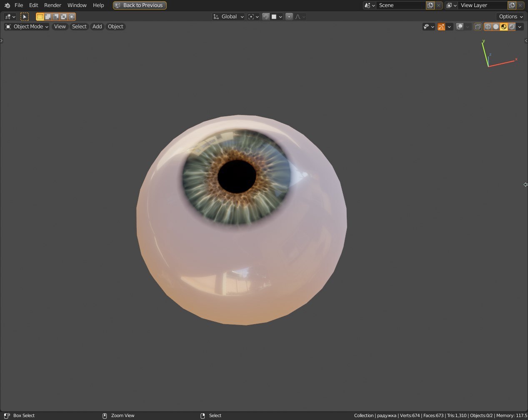
Task: Choose Invert selection mode
Action: point(64,17)
